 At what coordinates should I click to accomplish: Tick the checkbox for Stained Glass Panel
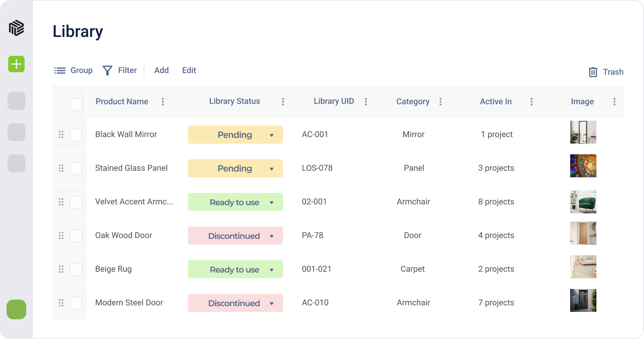pyautogui.click(x=76, y=168)
